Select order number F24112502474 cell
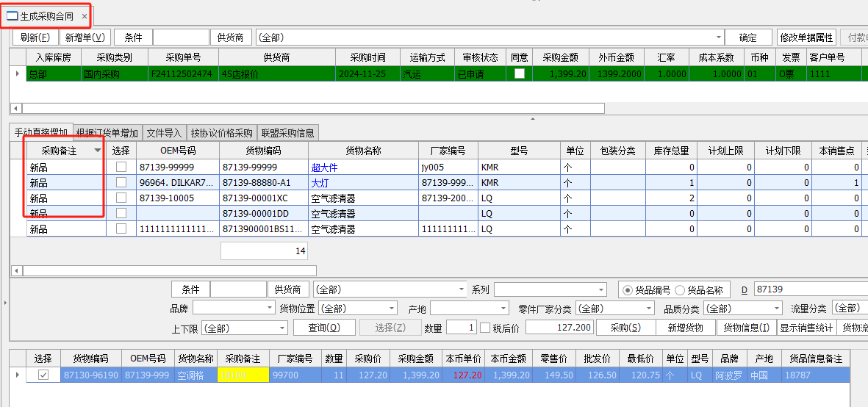The width and height of the screenshot is (868, 407). (183, 73)
